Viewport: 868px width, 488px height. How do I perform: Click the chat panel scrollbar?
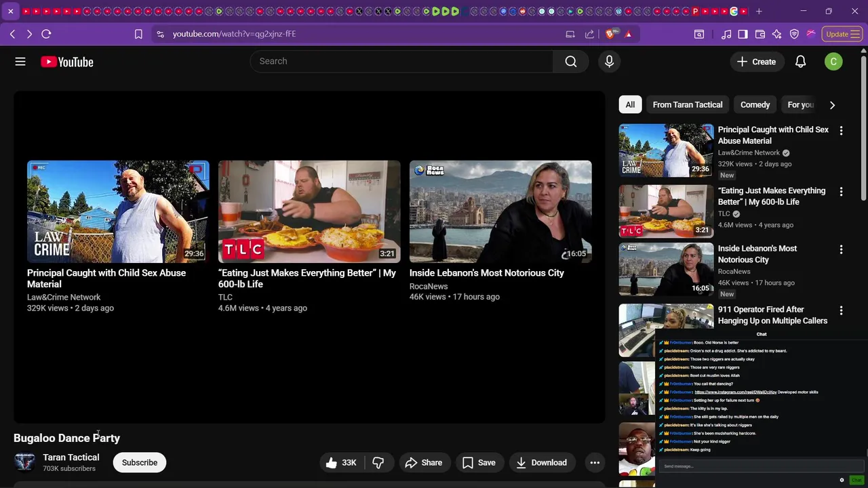pyautogui.click(x=866, y=453)
